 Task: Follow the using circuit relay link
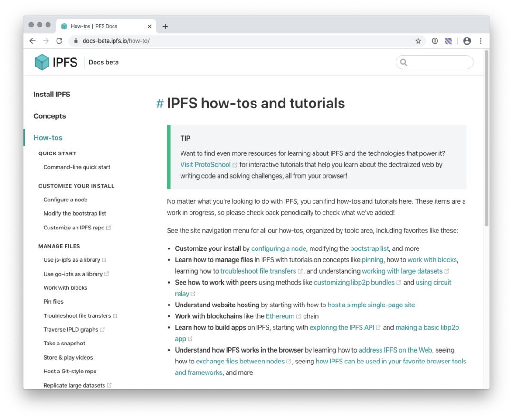[x=433, y=283]
